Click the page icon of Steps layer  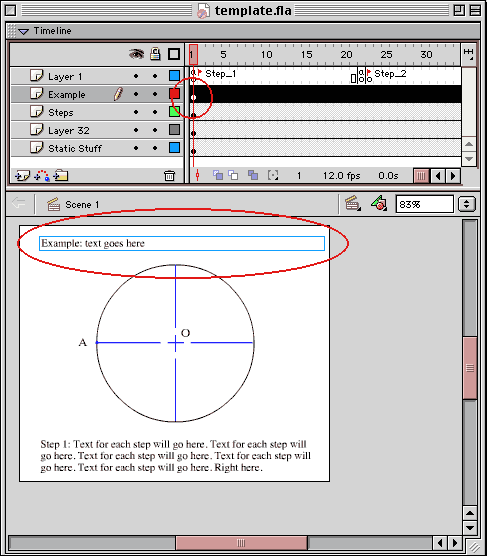click(x=36, y=111)
